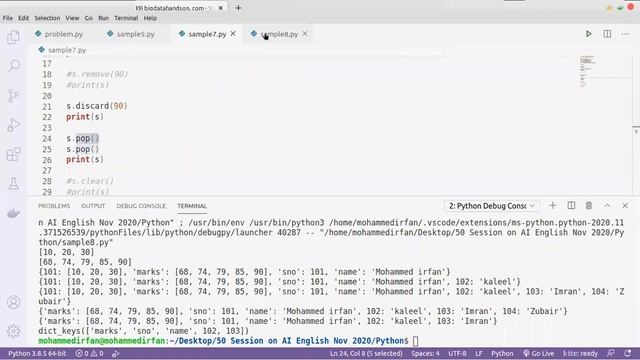Switch to sample5.py tab

click(131, 34)
